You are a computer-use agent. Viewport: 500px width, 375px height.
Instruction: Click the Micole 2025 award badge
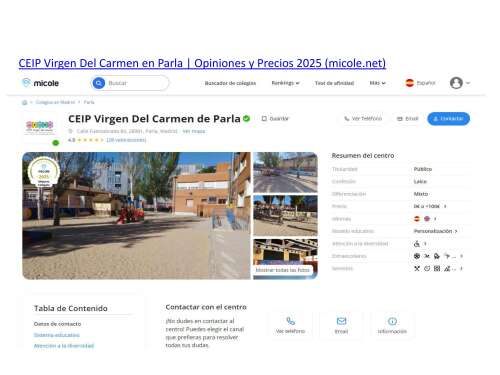44,172
